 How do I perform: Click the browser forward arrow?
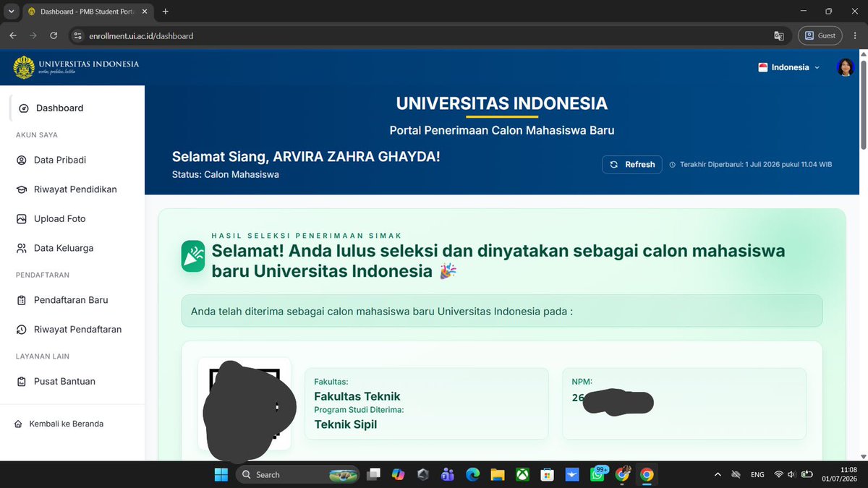click(33, 35)
